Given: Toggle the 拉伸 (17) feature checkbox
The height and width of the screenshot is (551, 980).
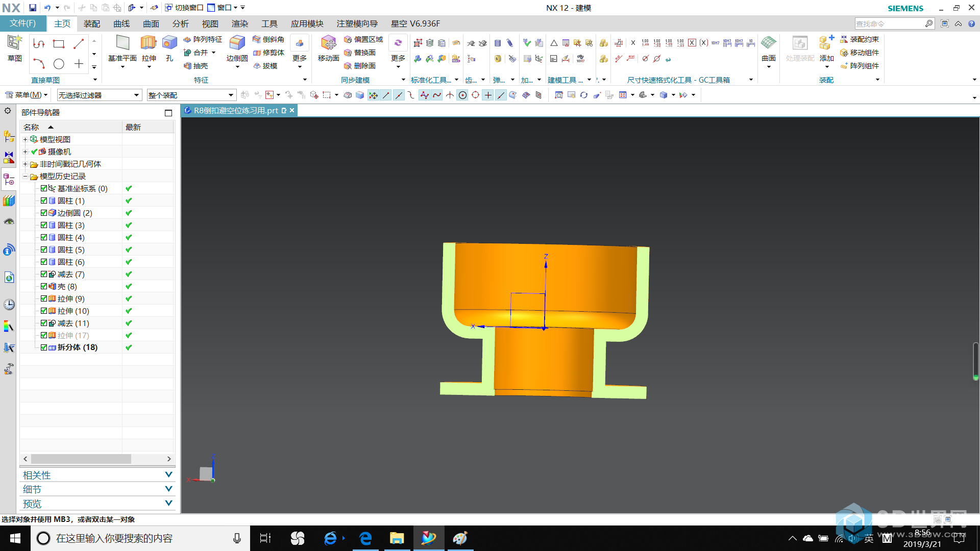Looking at the screenshot, I should coord(44,335).
